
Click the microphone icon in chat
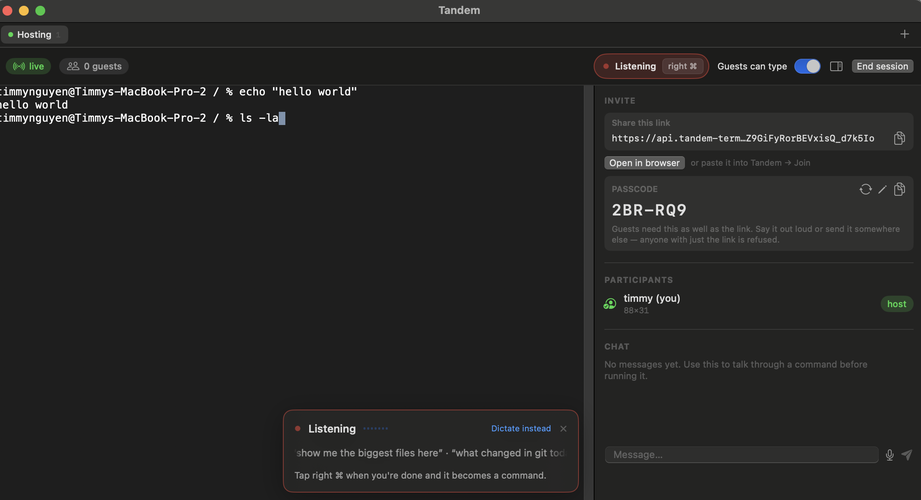pyautogui.click(x=889, y=455)
